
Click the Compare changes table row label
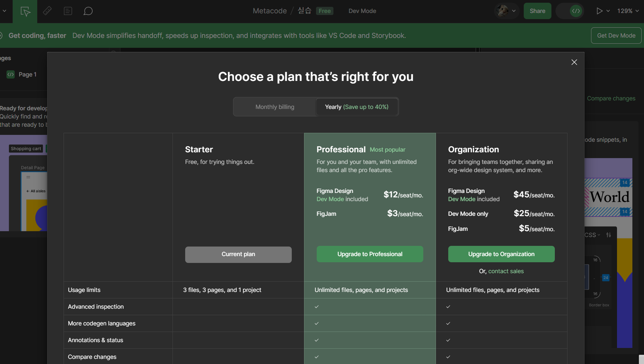[x=92, y=357]
